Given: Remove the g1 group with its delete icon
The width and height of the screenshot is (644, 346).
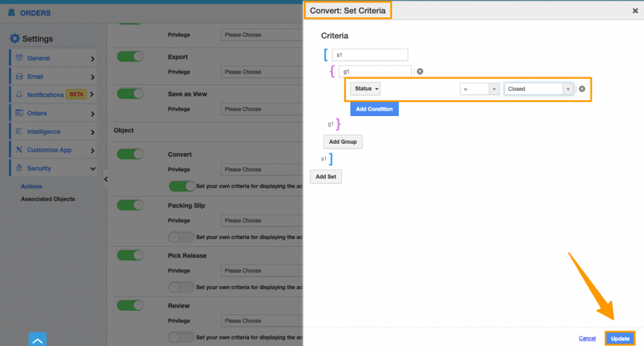Looking at the screenshot, I should [420, 72].
